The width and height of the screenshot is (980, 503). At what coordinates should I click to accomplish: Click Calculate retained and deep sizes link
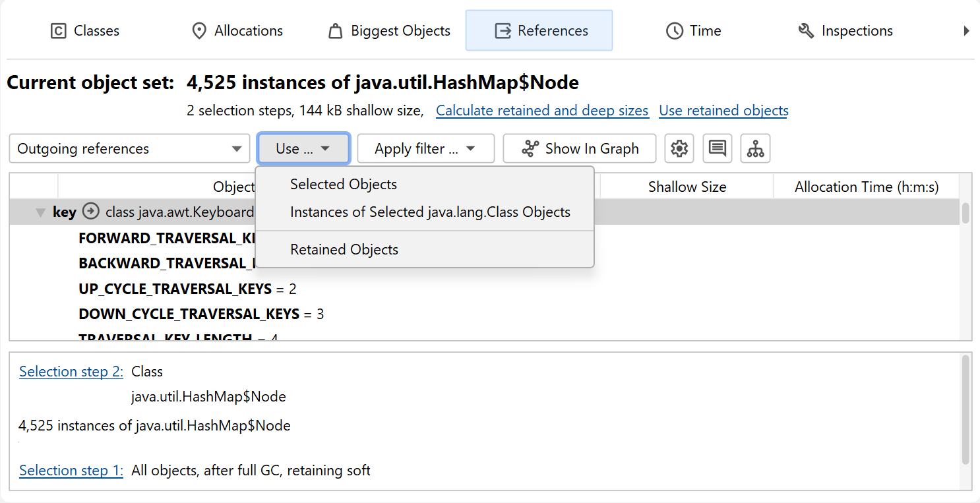542,111
